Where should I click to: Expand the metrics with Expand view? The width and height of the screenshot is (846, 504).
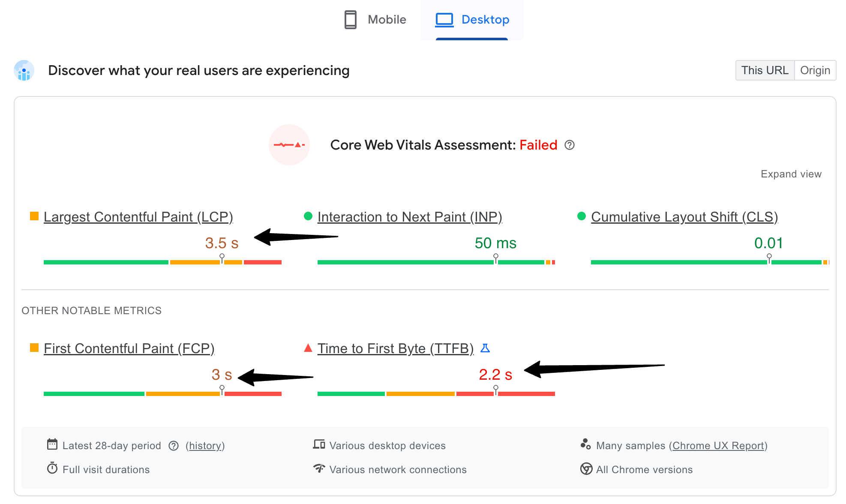click(791, 174)
